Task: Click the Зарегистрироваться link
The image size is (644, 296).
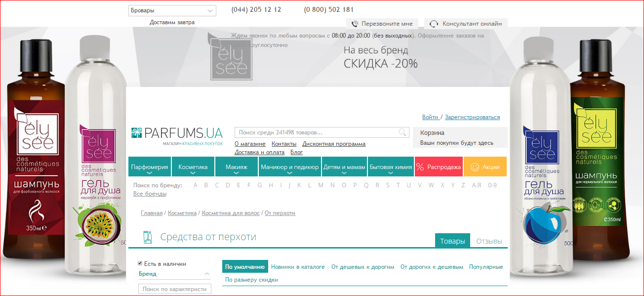Action: 472,117
